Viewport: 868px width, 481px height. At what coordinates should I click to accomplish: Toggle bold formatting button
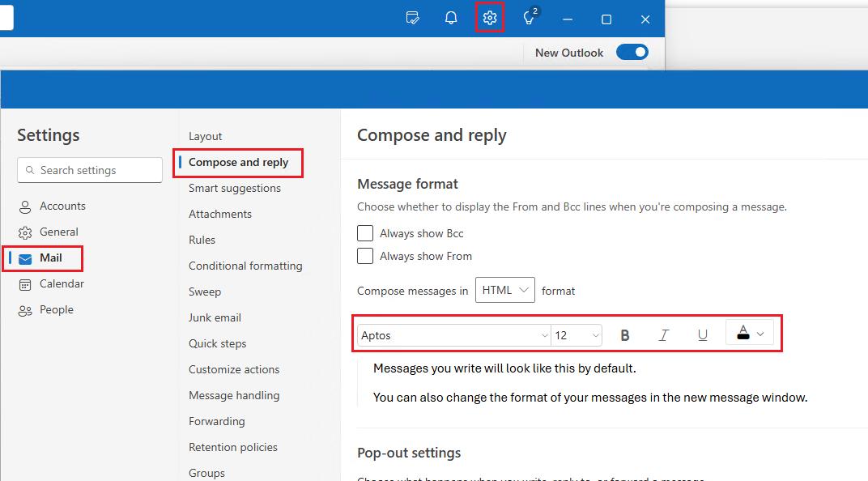(x=624, y=335)
